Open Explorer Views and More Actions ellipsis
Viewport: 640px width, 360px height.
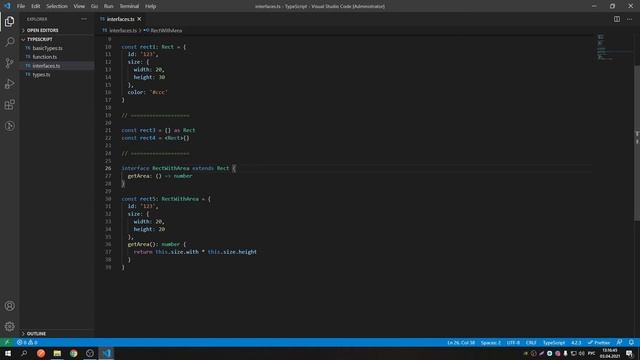(x=84, y=19)
